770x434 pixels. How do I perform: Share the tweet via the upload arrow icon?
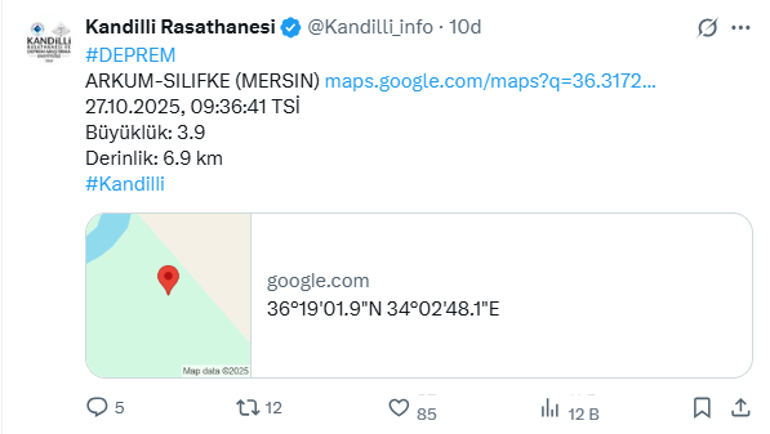741,407
